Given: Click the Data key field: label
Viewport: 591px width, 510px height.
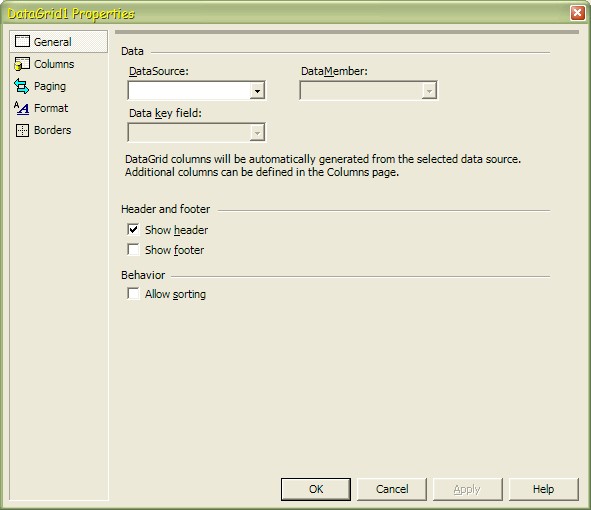Looking at the screenshot, I should click(x=165, y=113).
